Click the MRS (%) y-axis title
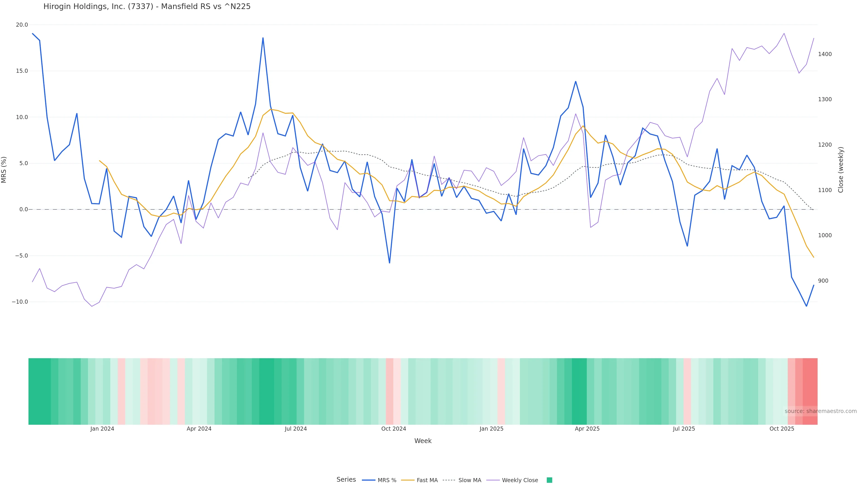This screenshot has width=868, height=488. pyautogui.click(x=4, y=170)
